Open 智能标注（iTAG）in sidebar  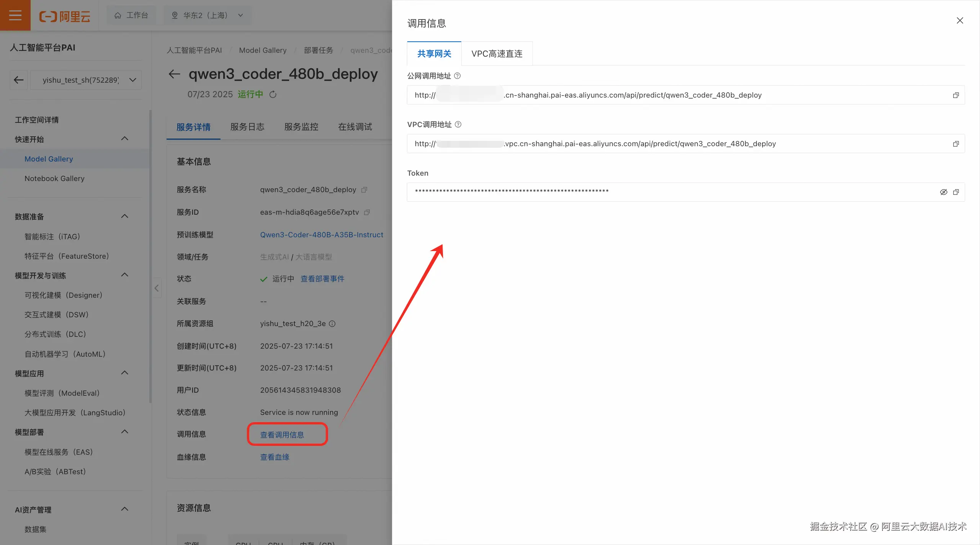coord(52,237)
